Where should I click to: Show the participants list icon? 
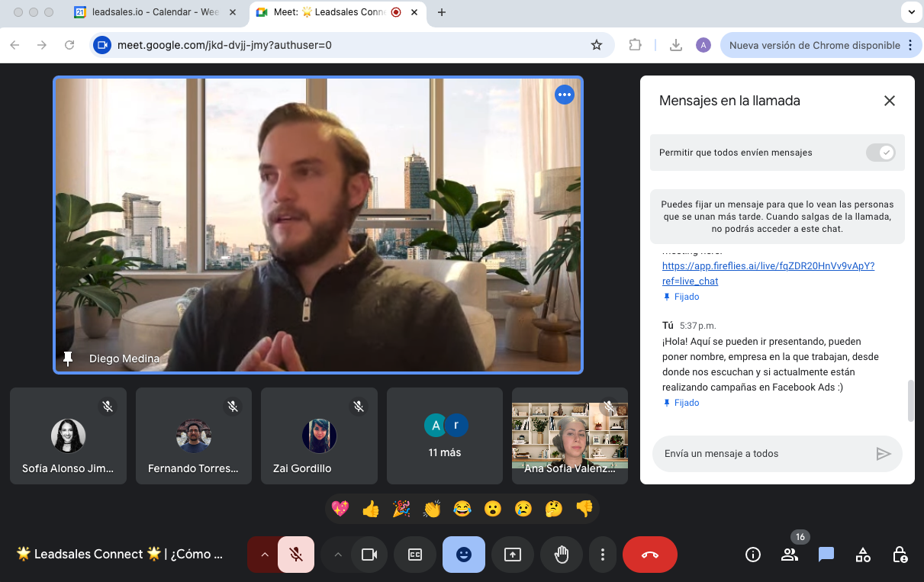click(x=790, y=555)
